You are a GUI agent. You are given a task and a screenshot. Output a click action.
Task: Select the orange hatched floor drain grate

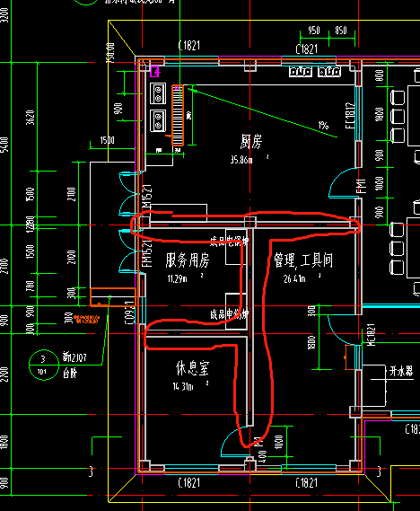[x=178, y=115]
